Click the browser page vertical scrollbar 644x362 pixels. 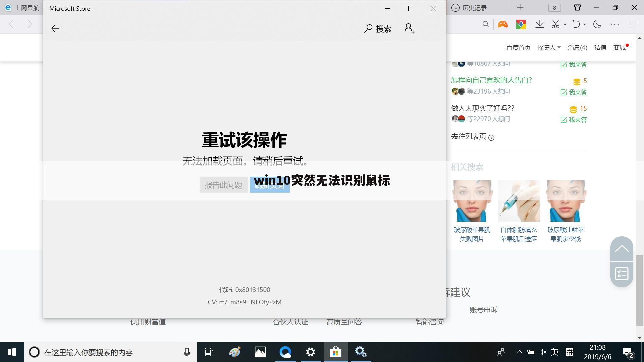point(640,290)
